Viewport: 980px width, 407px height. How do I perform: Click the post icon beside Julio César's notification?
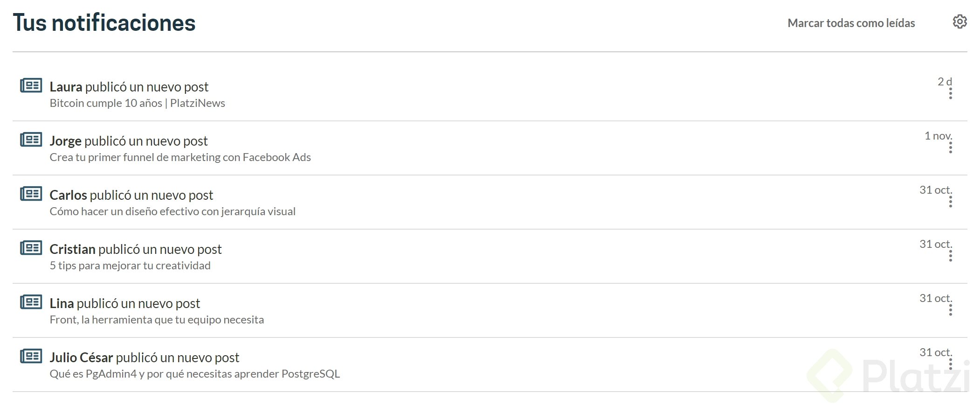click(x=31, y=357)
